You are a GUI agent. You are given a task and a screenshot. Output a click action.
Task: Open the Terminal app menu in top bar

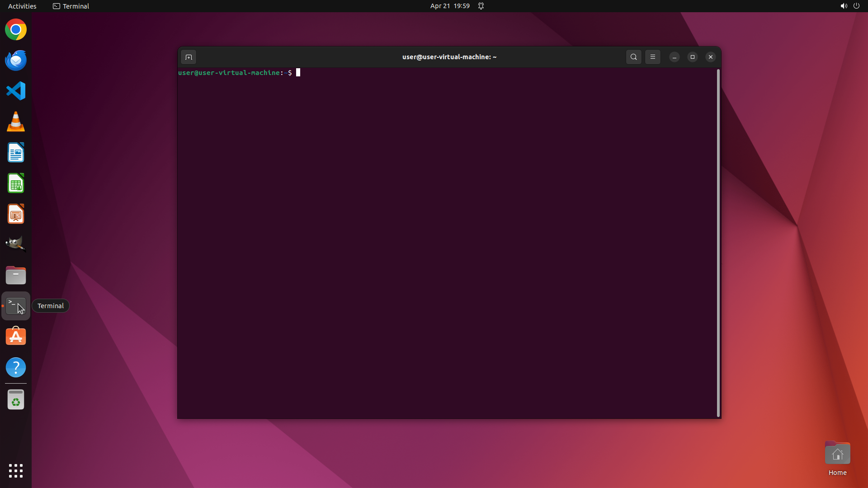[x=71, y=6]
